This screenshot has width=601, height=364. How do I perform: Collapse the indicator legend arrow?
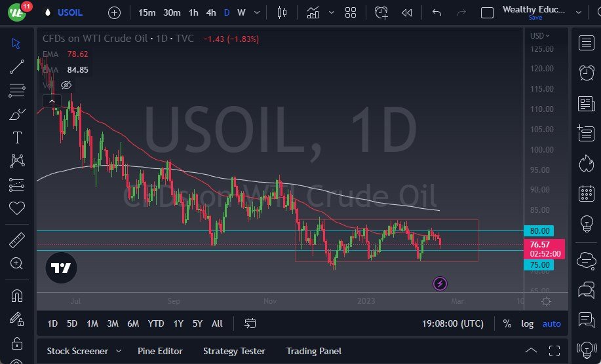click(x=51, y=101)
